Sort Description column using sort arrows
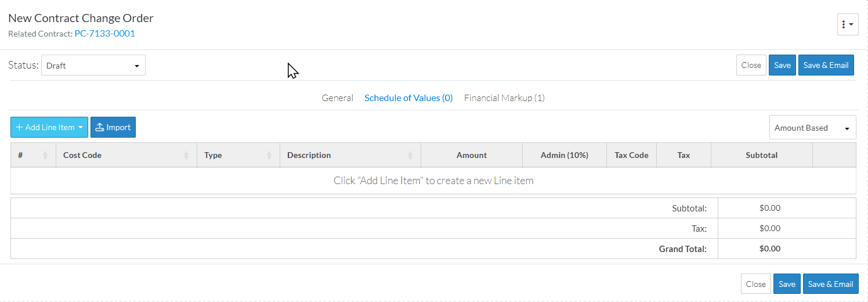868x302 pixels. click(410, 155)
